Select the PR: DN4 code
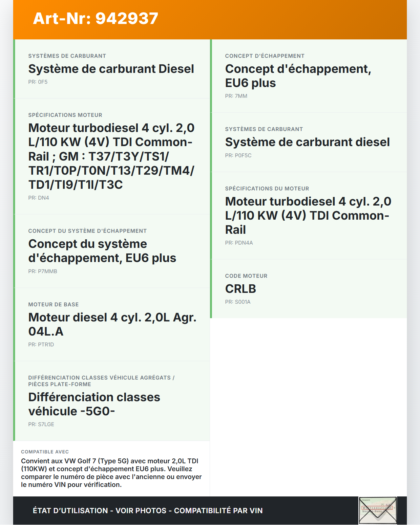This screenshot has width=420, height=525. [38, 198]
